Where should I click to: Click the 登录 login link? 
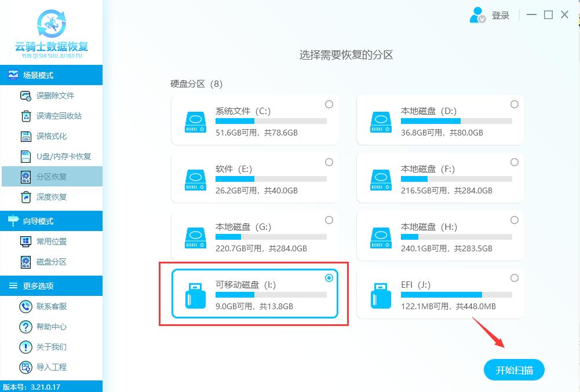(x=501, y=16)
